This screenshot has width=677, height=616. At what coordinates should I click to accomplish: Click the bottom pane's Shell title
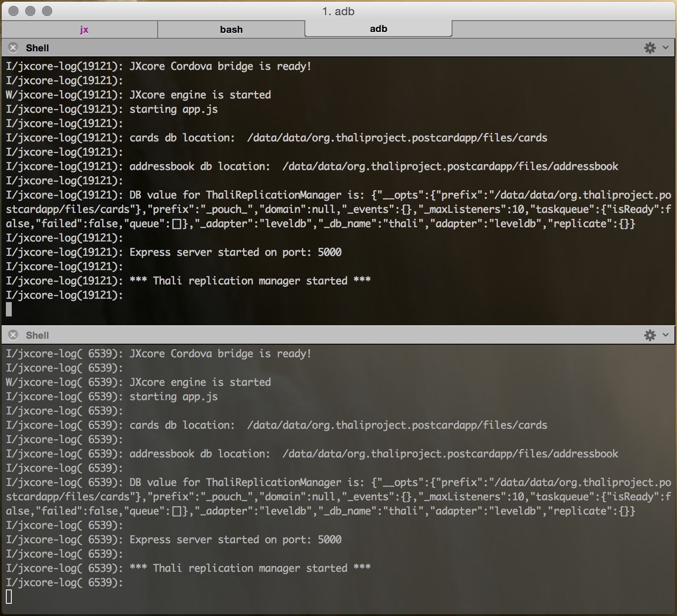(x=37, y=335)
